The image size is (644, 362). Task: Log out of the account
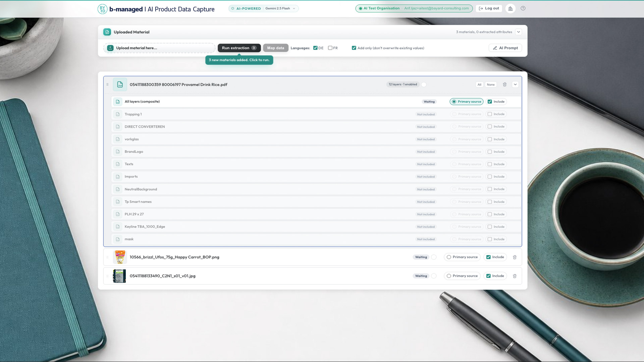[x=489, y=8]
